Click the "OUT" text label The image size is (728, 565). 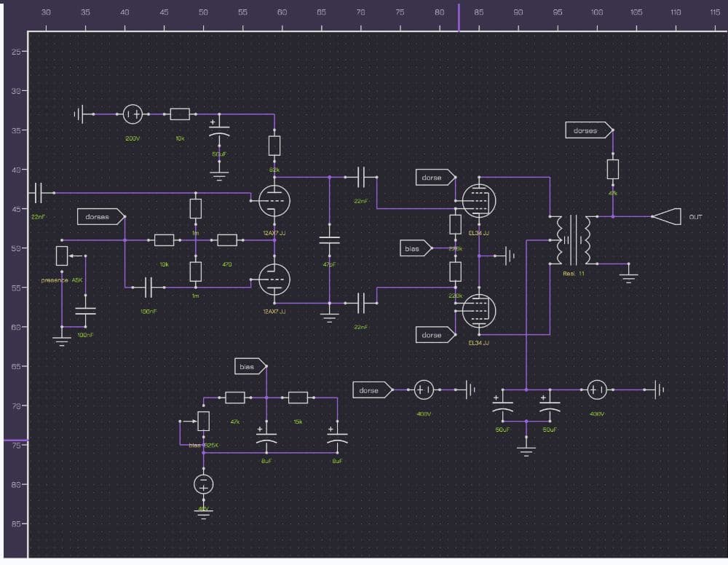695,217
